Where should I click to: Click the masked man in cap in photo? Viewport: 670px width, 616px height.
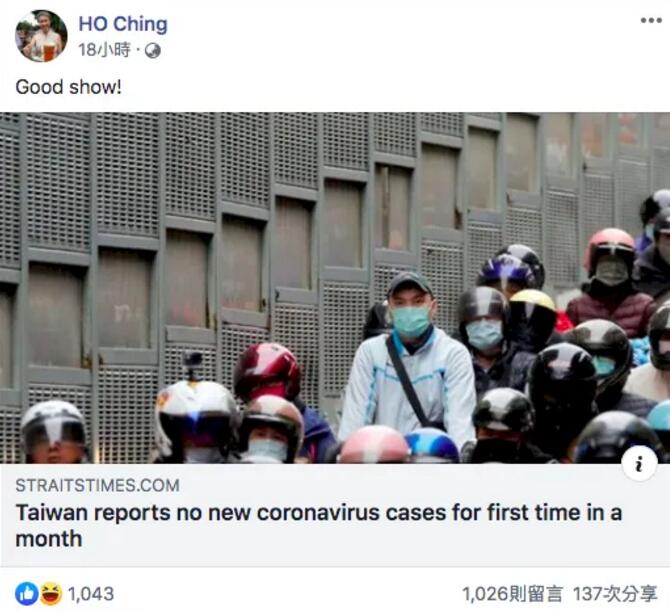tap(408, 359)
